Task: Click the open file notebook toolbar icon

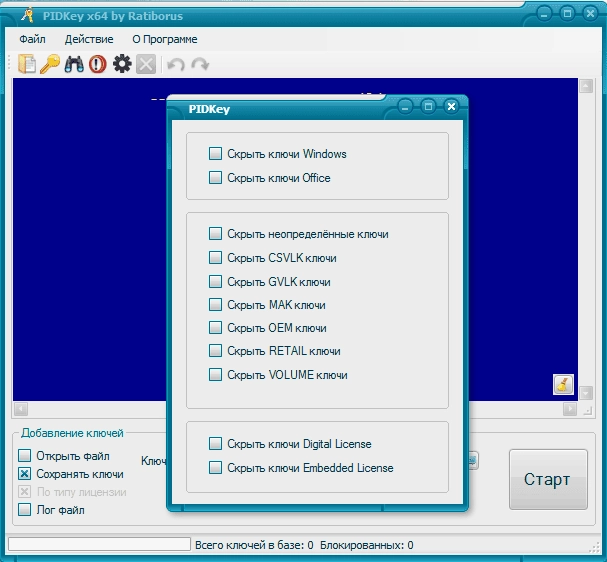Action: click(x=27, y=64)
